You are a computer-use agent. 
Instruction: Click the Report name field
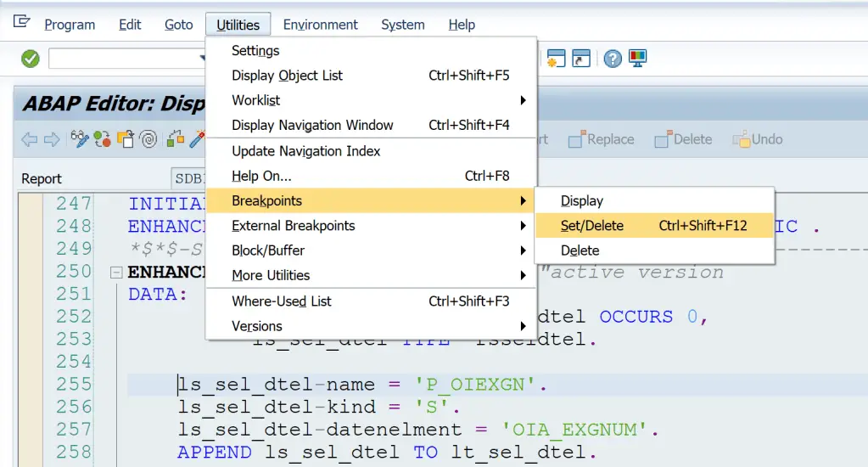[188, 178]
